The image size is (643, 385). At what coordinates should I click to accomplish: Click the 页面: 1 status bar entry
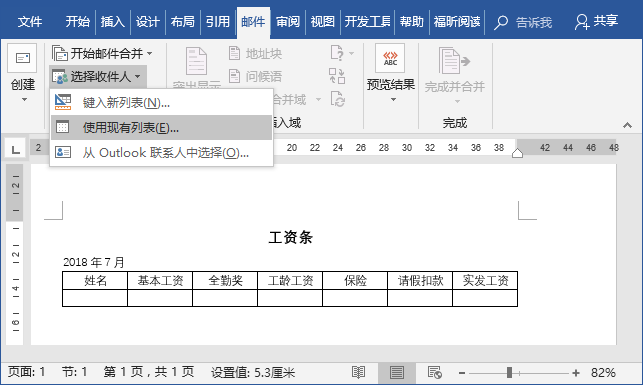pyautogui.click(x=27, y=372)
